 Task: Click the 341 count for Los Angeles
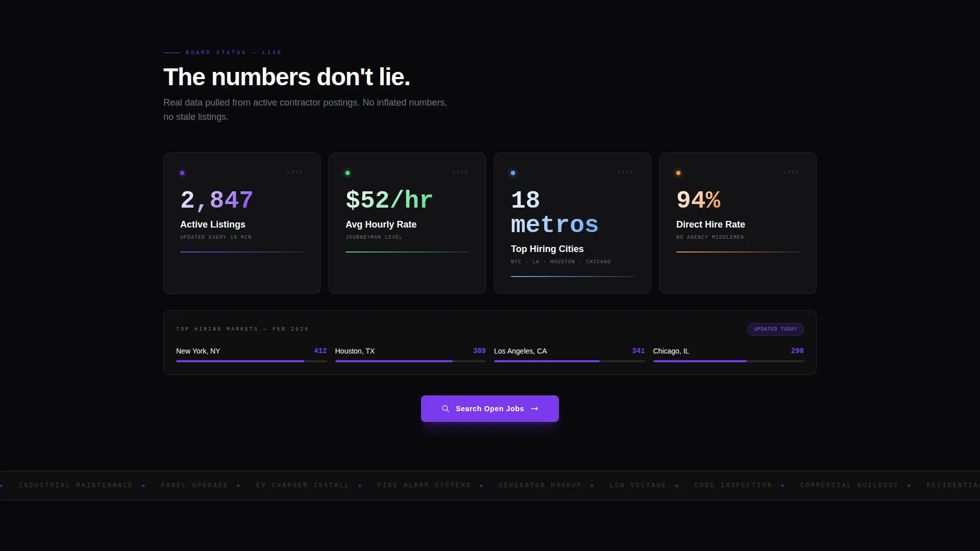coord(638,351)
